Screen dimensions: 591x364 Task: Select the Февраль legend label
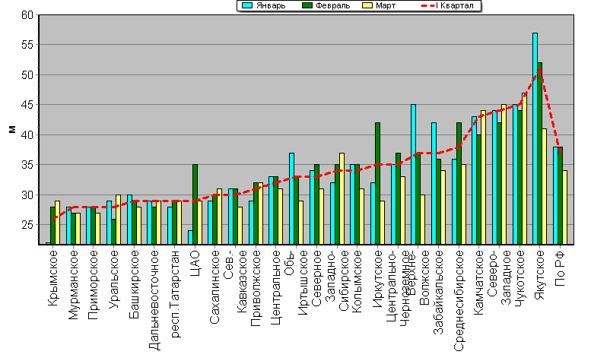(333, 5)
